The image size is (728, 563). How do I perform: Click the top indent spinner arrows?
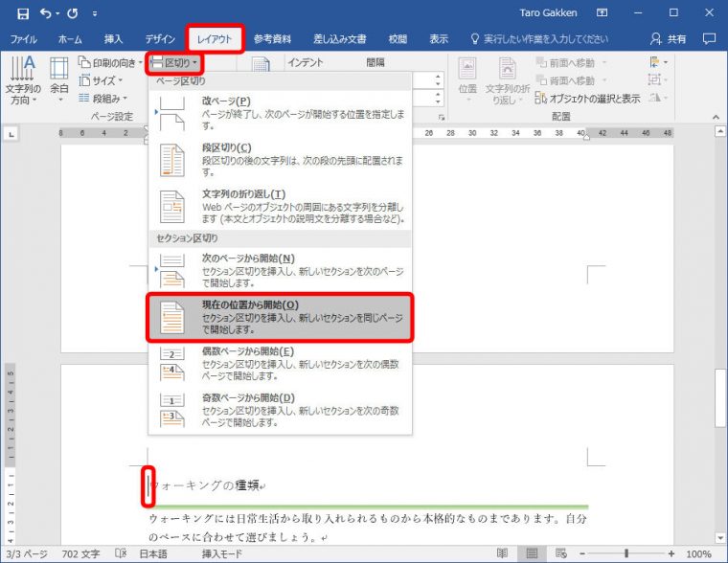pyautogui.click(x=439, y=80)
